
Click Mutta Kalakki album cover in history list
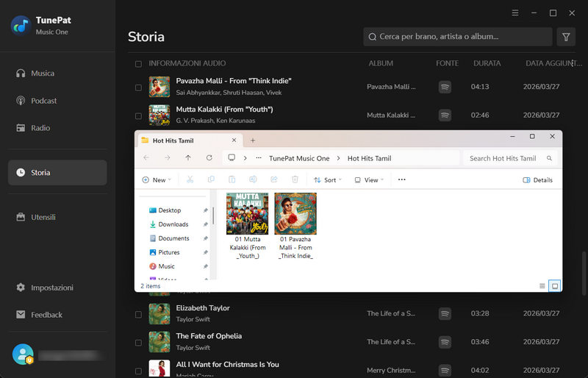[159, 115]
